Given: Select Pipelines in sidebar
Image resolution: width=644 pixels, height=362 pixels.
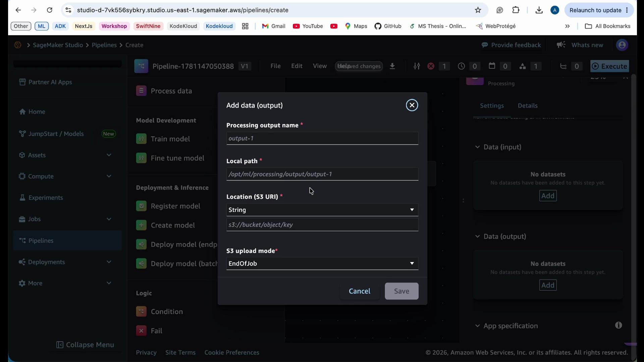Looking at the screenshot, I should (x=67, y=241).
